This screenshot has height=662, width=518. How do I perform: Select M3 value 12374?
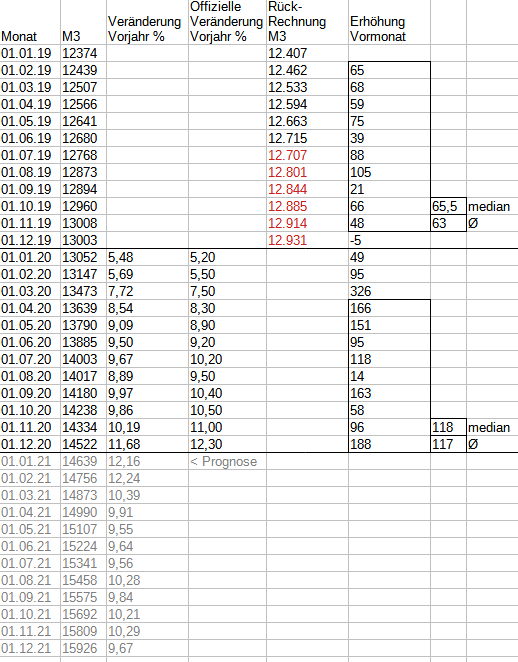[83, 53]
